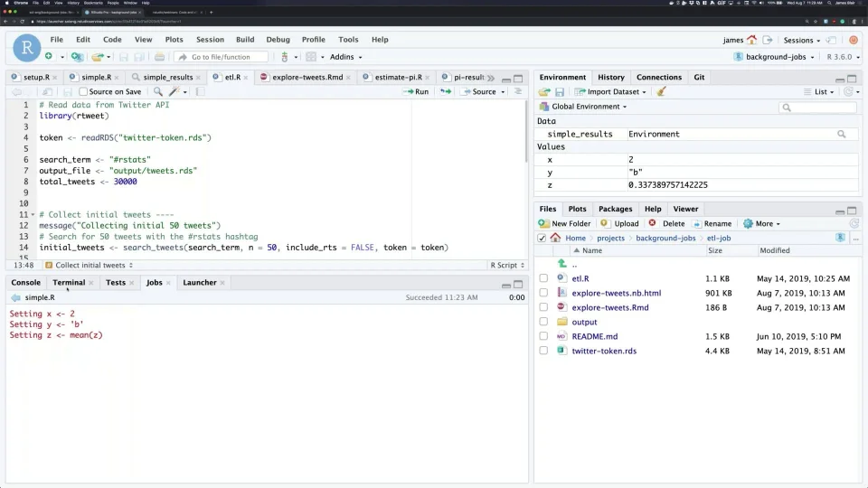Open the projects breadcrumb link
The height and width of the screenshot is (488, 868).
[610, 238]
